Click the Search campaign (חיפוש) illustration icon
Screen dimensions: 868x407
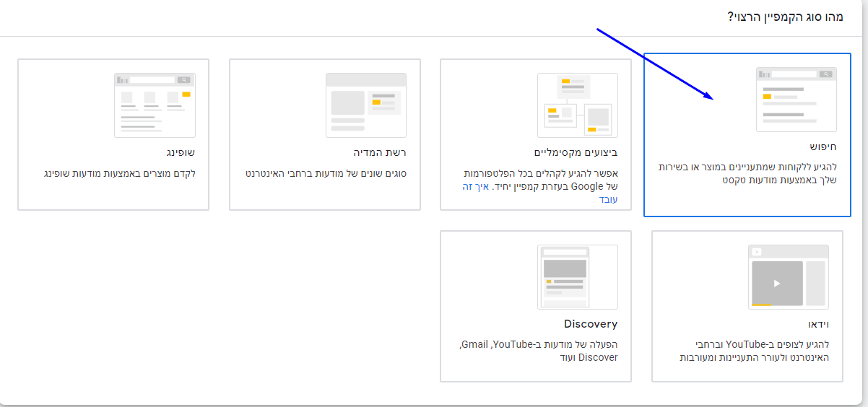[x=796, y=100]
